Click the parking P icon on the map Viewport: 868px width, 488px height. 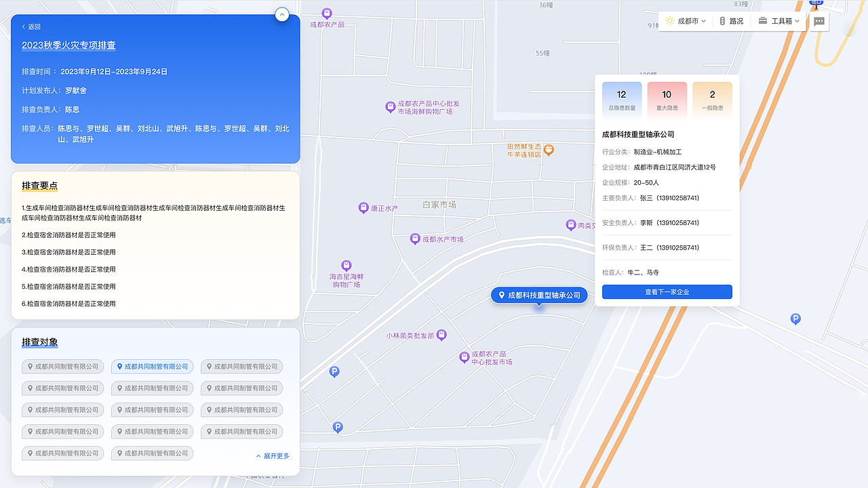(334, 371)
